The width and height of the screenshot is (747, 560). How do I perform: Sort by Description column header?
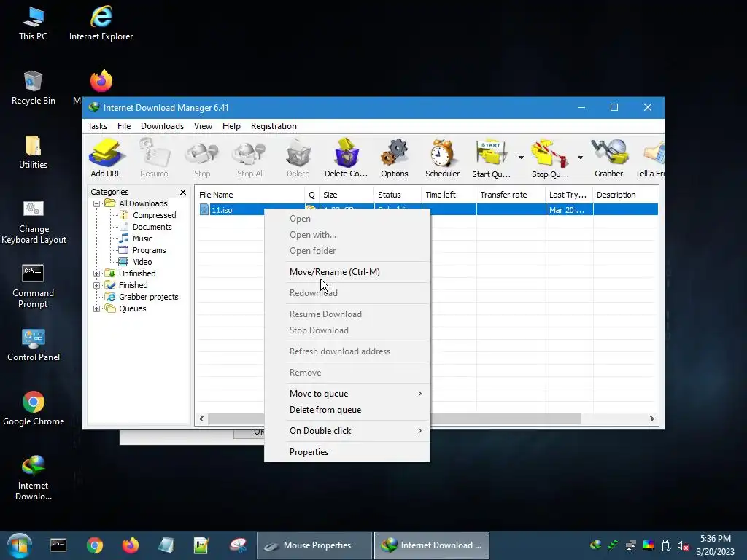click(x=625, y=195)
